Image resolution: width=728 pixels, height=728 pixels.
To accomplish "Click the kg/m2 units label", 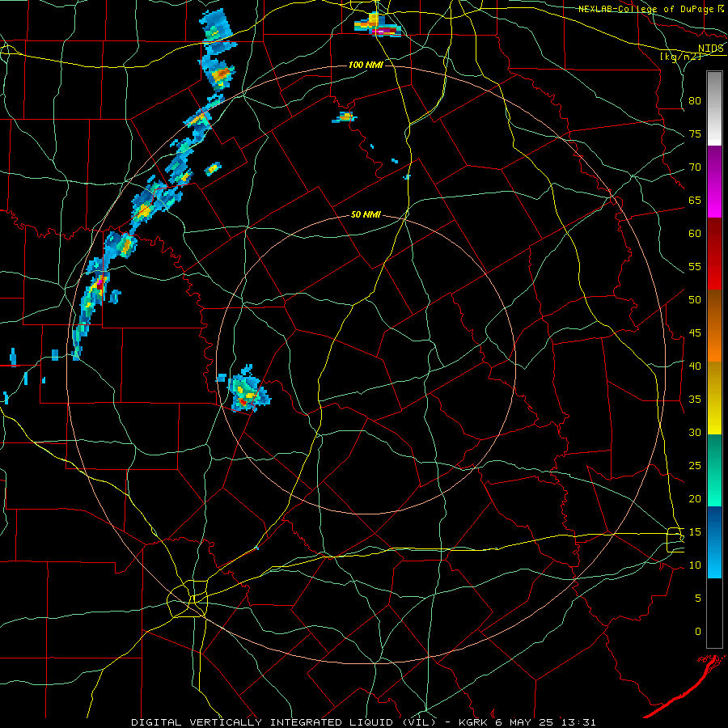I will click(x=679, y=57).
